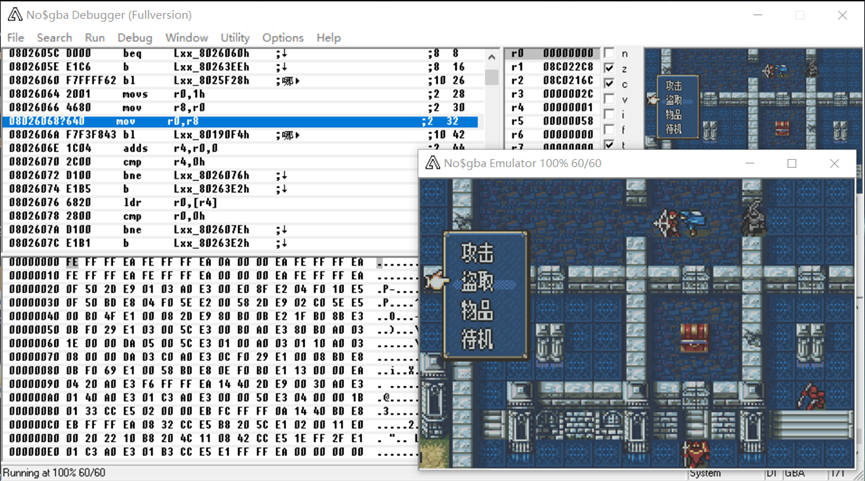Click the System label in the status bar
865x481 pixels.
click(x=705, y=473)
